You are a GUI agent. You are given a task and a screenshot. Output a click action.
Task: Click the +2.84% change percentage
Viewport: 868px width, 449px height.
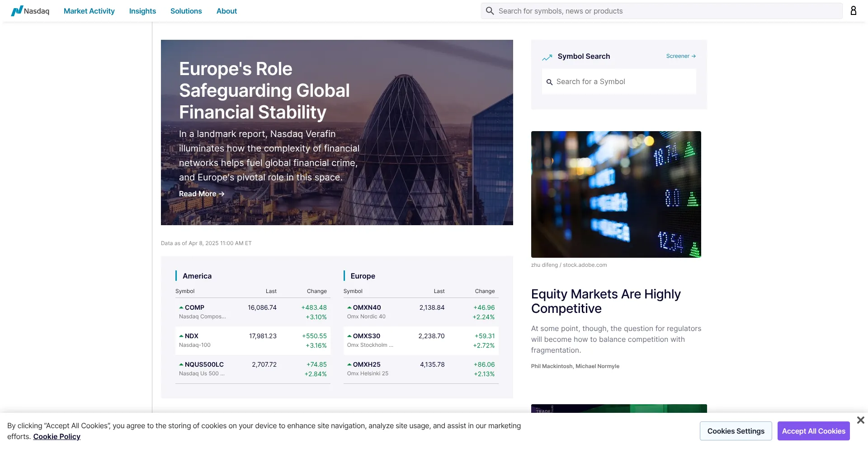click(x=316, y=374)
